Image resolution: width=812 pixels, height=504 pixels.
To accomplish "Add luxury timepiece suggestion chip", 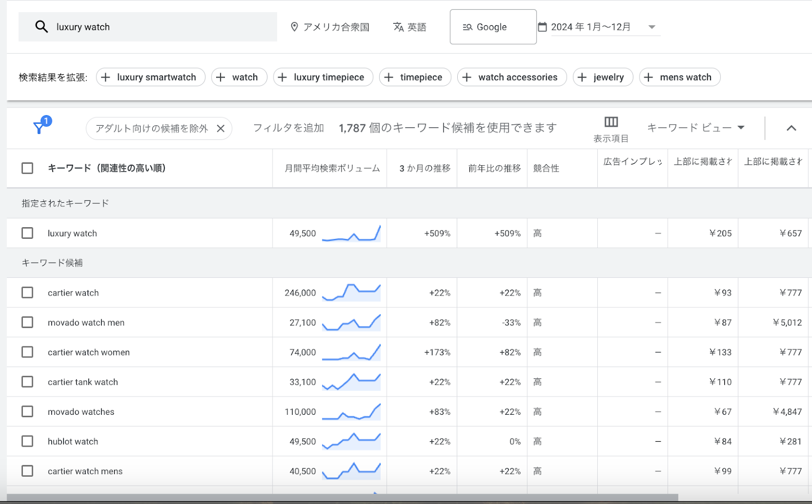I will click(x=323, y=77).
